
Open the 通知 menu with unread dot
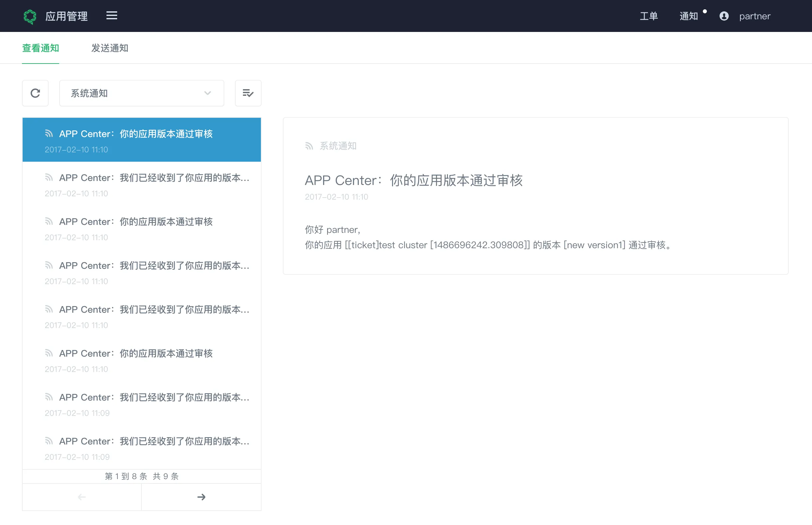689,16
